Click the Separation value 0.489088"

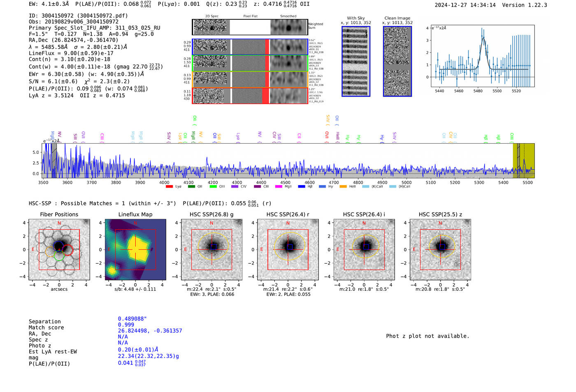point(132,319)
